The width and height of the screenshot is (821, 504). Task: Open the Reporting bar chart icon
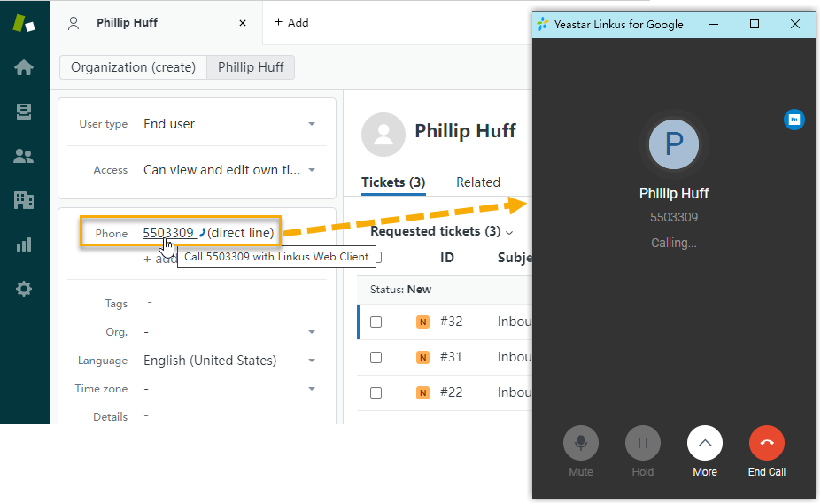(x=24, y=244)
